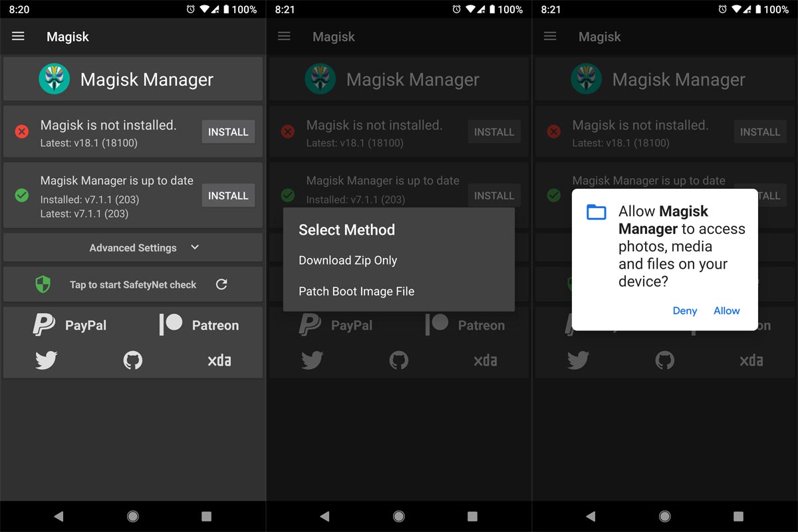The width and height of the screenshot is (798, 532).
Task: Tap 8:20 clock in left status bar
Action: click(x=19, y=9)
